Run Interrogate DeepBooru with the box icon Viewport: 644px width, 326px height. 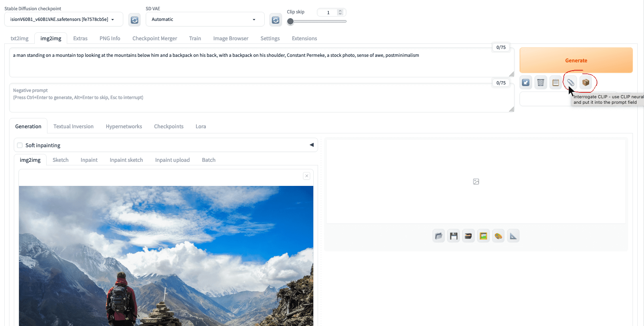pyautogui.click(x=586, y=82)
